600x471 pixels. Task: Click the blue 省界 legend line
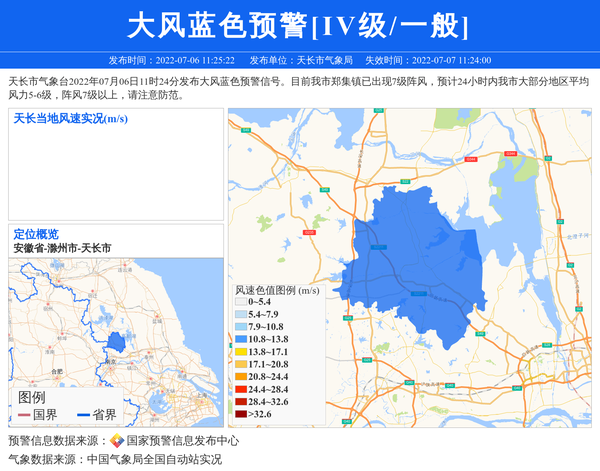tap(83, 414)
